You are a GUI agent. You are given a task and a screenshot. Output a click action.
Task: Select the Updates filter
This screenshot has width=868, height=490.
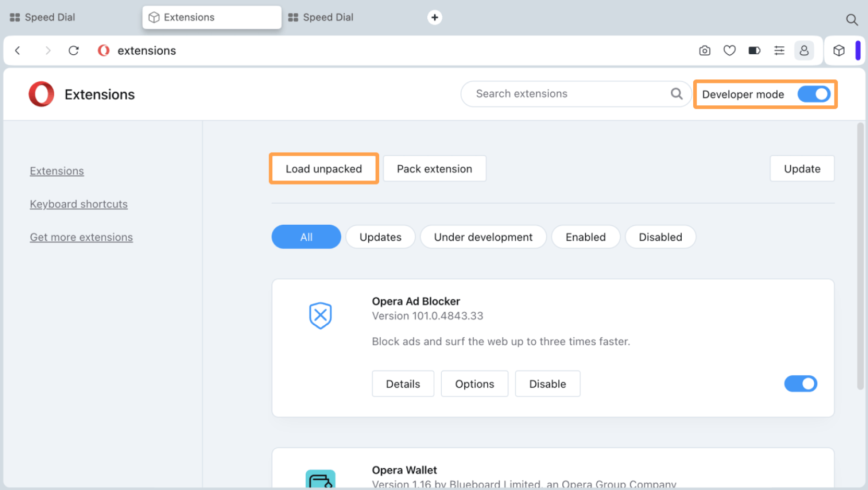(380, 237)
